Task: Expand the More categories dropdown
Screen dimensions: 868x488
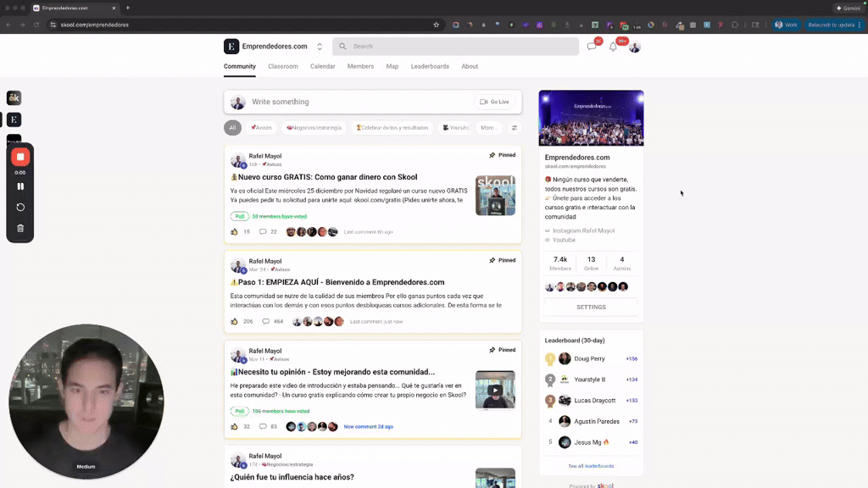Action: pos(489,128)
